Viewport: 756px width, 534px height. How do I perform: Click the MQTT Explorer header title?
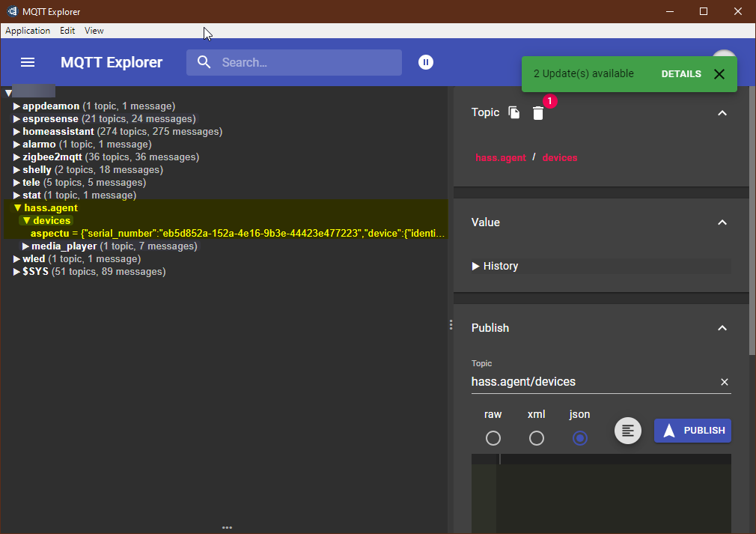112,62
